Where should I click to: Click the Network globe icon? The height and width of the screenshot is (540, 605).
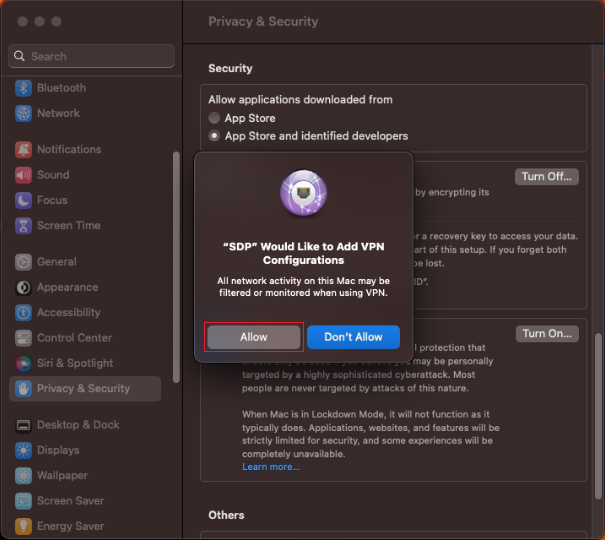point(23,113)
